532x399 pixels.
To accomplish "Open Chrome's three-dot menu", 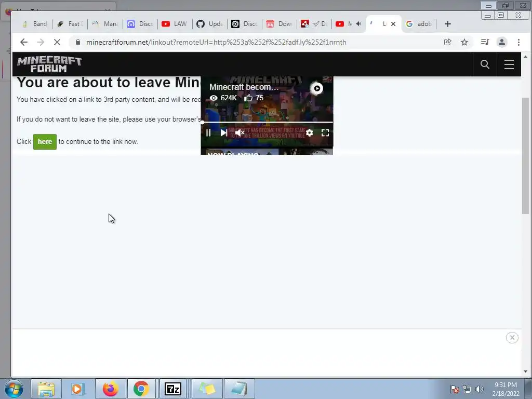I will pyautogui.click(x=518, y=42).
